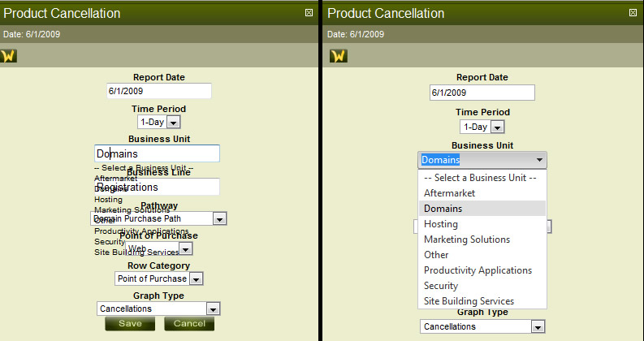
Task: Open the left Row Category dropdown
Action: [195, 278]
